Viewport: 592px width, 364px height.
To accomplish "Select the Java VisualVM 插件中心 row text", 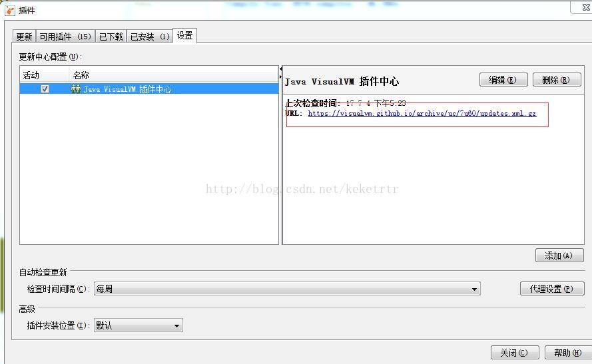I will click(x=127, y=89).
